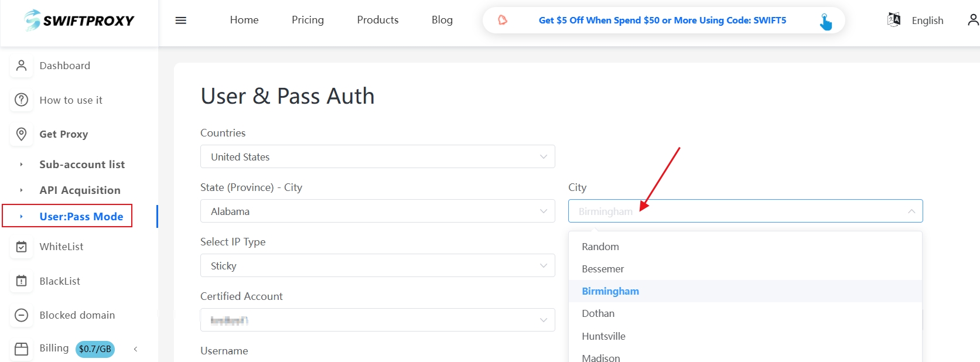Screen dimensions: 980x362
Task: Click the How to use it question icon
Action: tap(22, 100)
